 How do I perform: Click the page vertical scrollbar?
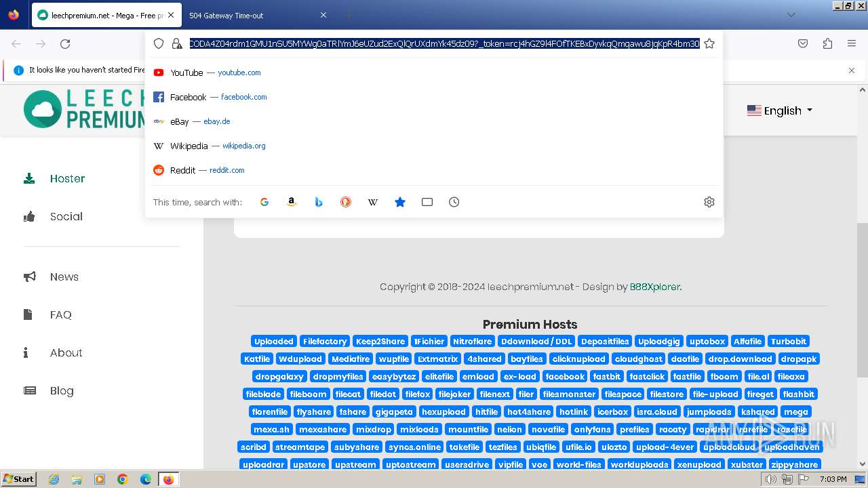863,300
